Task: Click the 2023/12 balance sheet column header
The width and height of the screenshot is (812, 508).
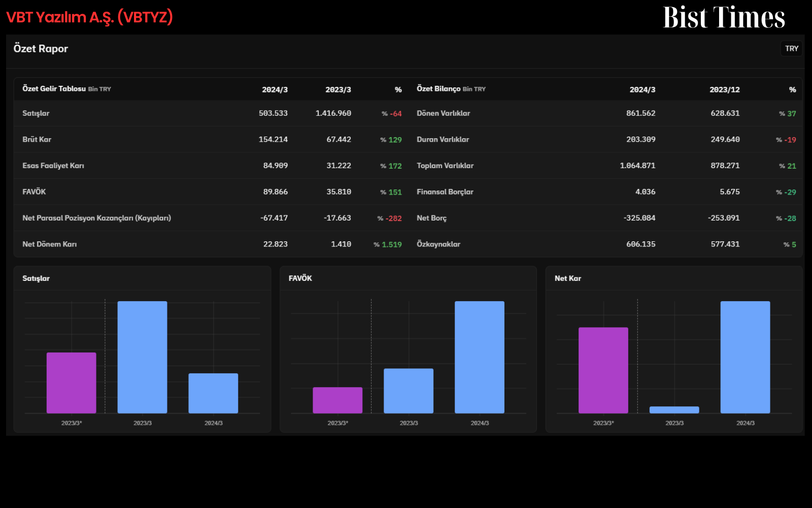Action: [725, 90]
